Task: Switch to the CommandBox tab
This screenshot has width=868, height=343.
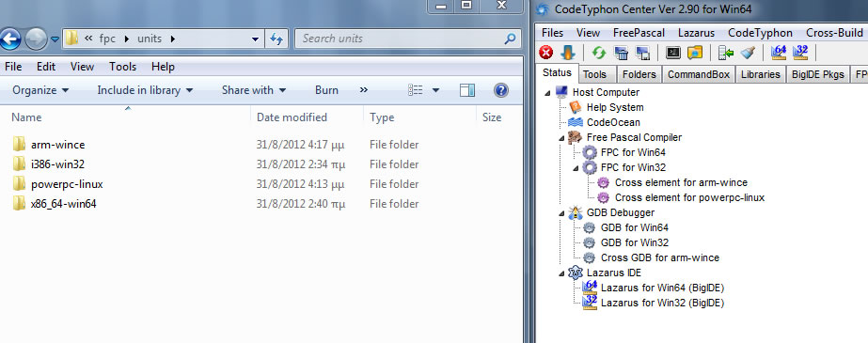Action: (699, 74)
